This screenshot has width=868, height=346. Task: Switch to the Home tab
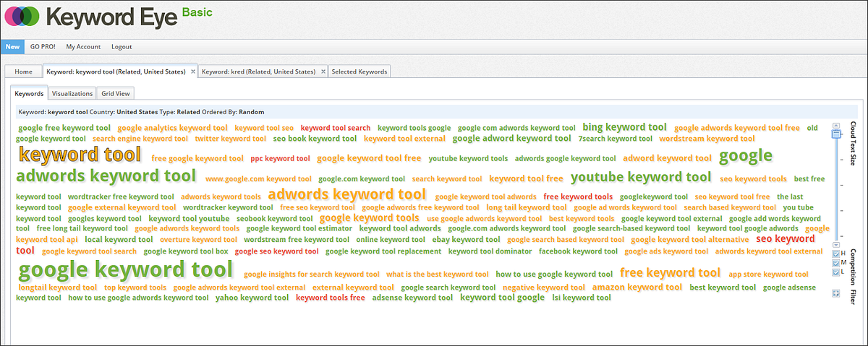pos(24,72)
